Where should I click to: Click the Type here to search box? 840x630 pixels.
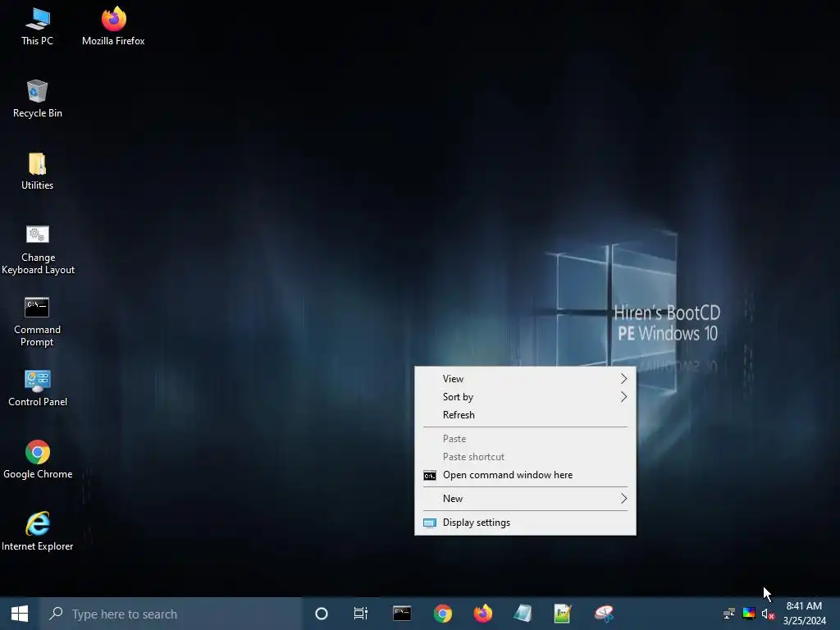click(171, 614)
